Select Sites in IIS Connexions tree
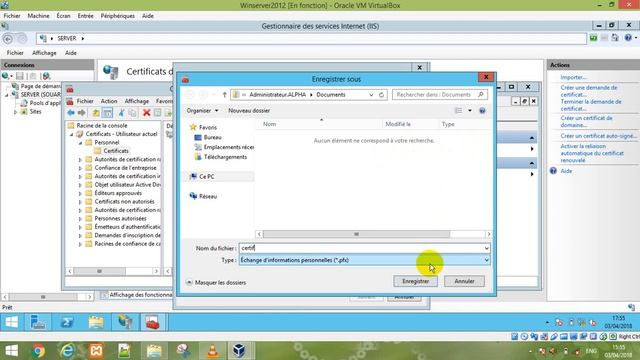This screenshot has height=360, width=640. pyautogui.click(x=36, y=111)
